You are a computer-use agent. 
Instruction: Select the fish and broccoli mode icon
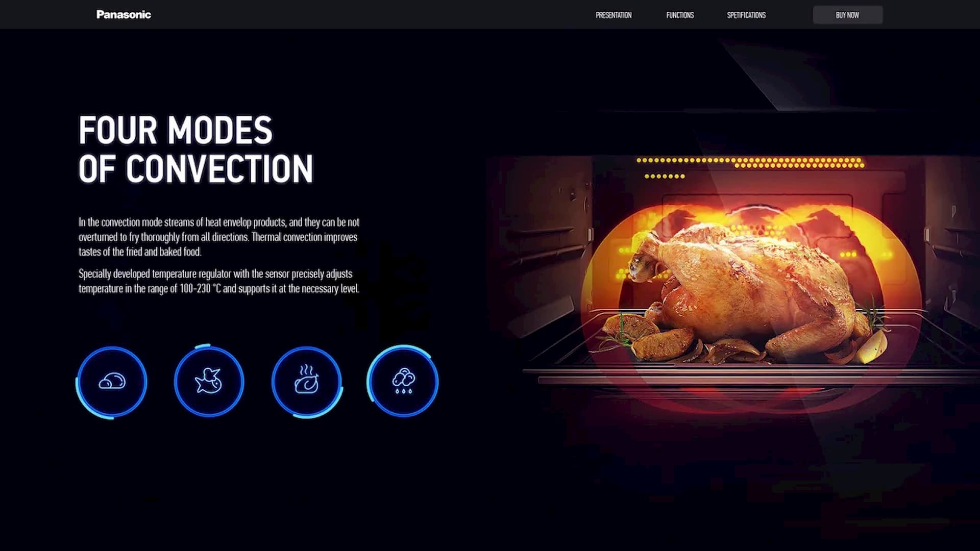click(x=208, y=382)
